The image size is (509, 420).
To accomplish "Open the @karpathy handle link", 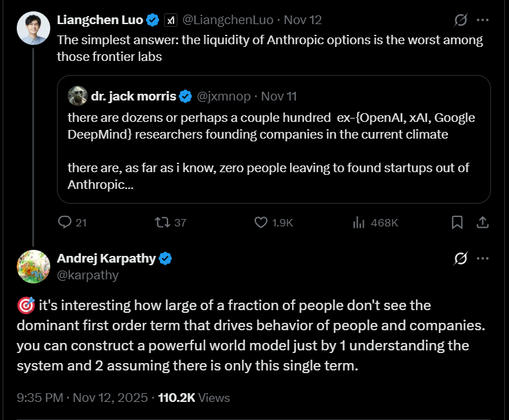I will (88, 275).
